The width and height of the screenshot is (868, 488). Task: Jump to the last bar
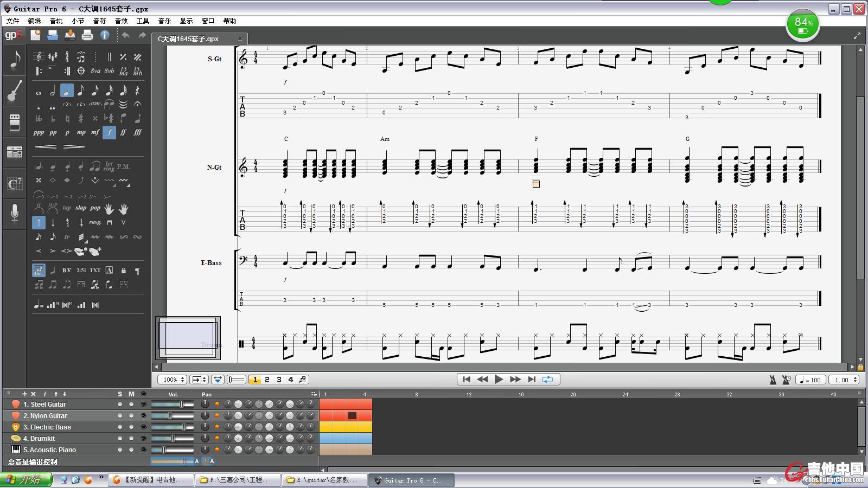pos(532,380)
